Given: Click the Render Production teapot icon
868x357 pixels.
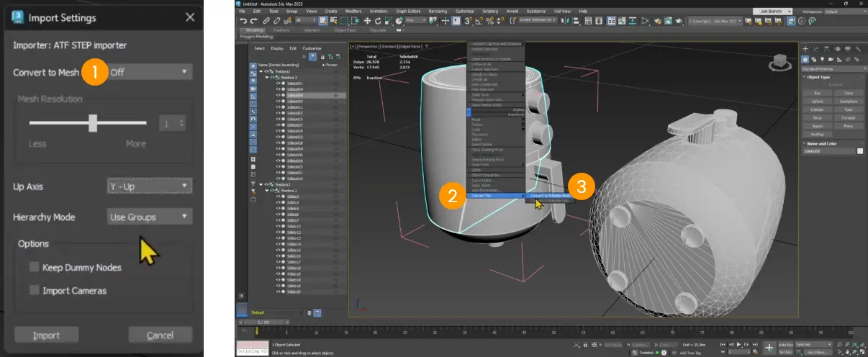Looking at the screenshot, I should (x=679, y=20).
